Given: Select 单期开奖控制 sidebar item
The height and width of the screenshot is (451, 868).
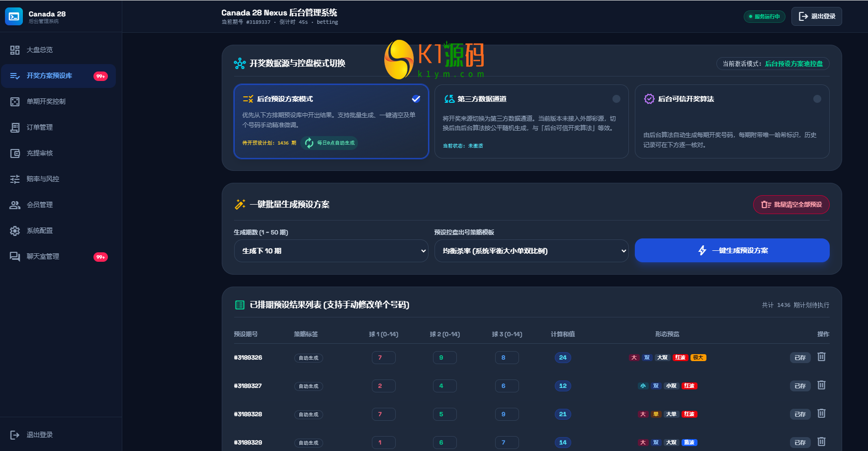Looking at the screenshot, I should click(58, 102).
